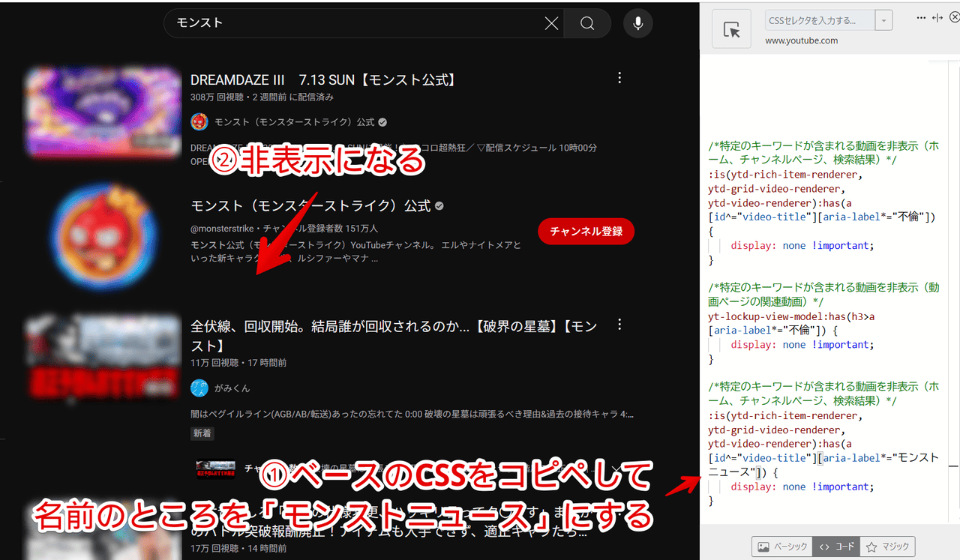
Task: Click 11万 回視聴・17 時間前 text
Action: coord(238,363)
